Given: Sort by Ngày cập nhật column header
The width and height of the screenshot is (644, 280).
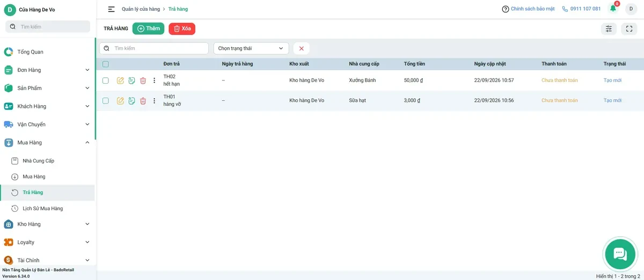Looking at the screenshot, I should pos(490,64).
